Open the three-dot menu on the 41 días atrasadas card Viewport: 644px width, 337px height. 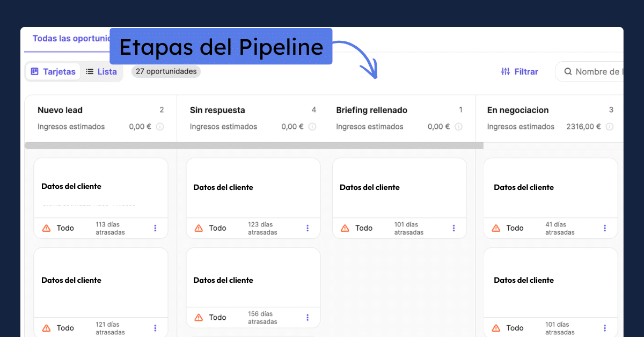click(605, 228)
